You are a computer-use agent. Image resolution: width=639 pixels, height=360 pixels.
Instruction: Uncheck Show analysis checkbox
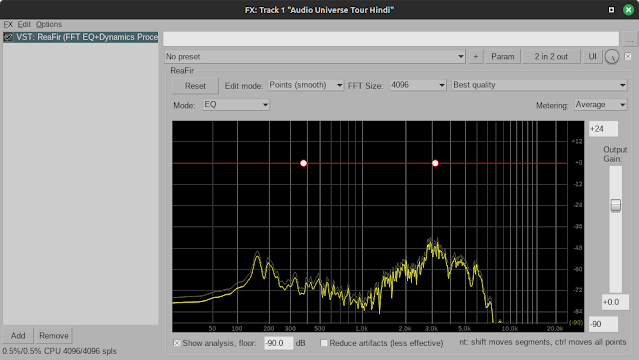(177, 343)
